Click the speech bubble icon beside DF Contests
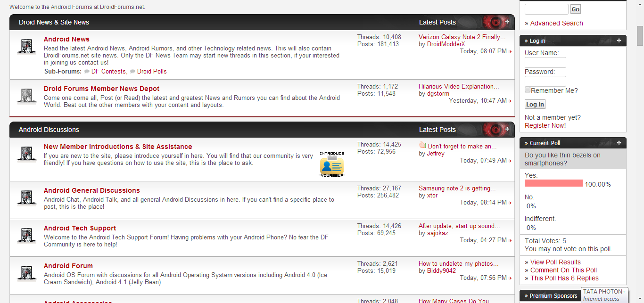This screenshot has width=644, height=303. tap(87, 72)
